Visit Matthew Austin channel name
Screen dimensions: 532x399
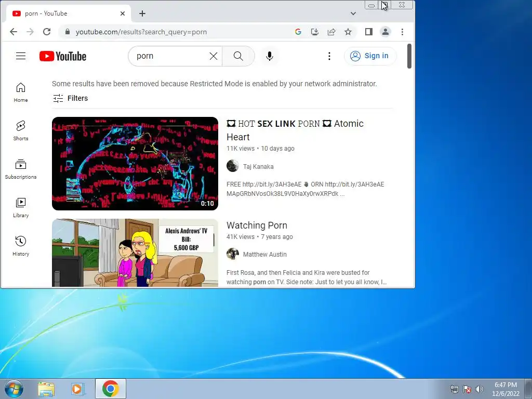pos(264,255)
